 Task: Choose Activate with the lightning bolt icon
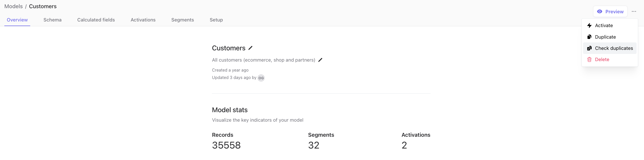[x=604, y=26]
